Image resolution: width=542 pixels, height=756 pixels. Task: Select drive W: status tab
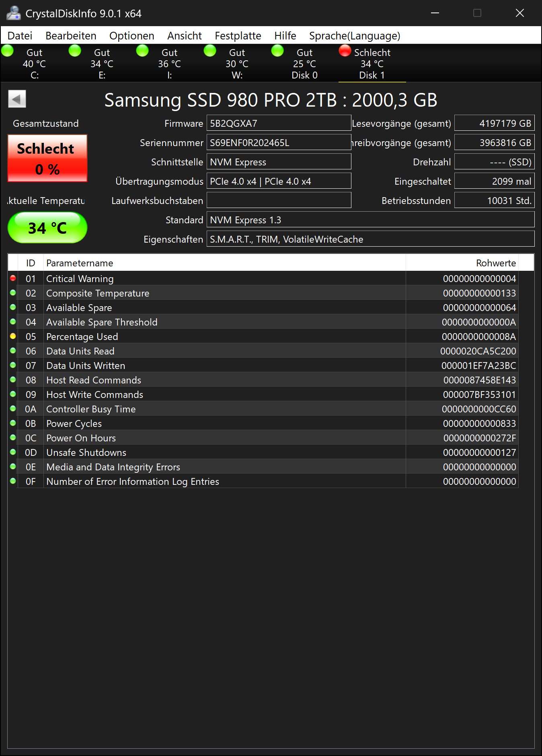click(237, 64)
